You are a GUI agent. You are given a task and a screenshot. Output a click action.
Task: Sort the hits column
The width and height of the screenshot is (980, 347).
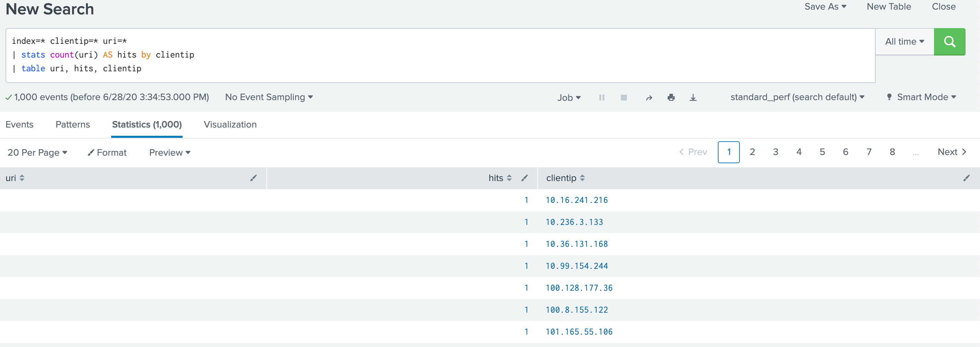[x=509, y=178]
